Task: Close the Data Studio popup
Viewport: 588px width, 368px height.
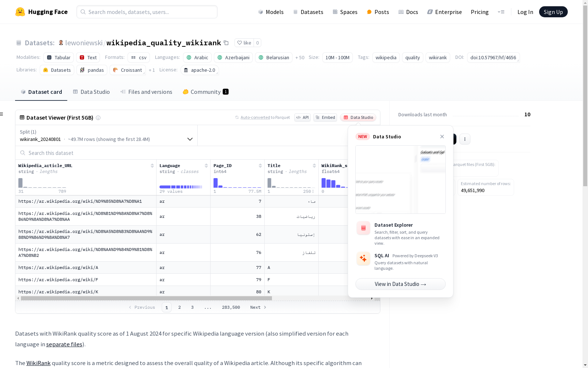Action: click(x=442, y=137)
